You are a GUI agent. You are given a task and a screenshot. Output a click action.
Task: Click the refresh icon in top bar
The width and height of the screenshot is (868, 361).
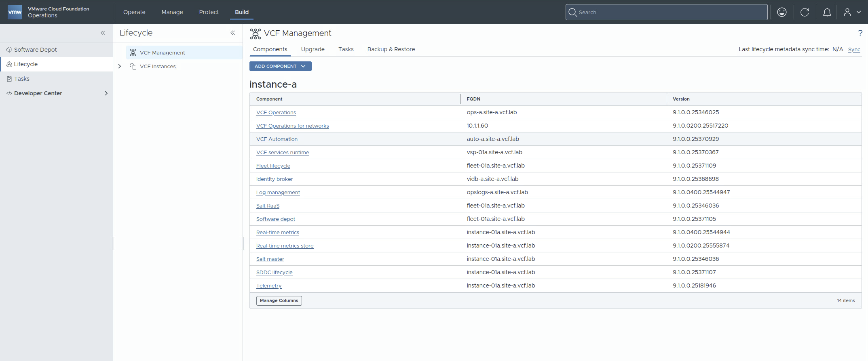click(805, 12)
